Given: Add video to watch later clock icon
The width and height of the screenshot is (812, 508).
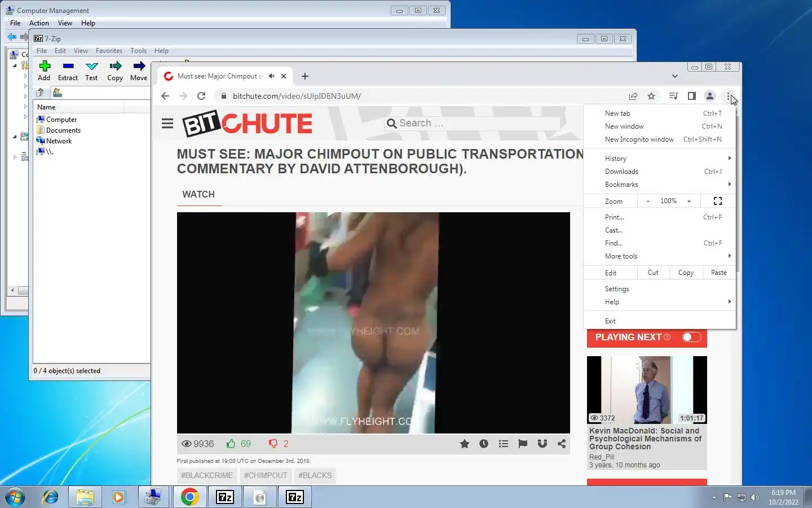Looking at the screenshot, I should (484, 444).
